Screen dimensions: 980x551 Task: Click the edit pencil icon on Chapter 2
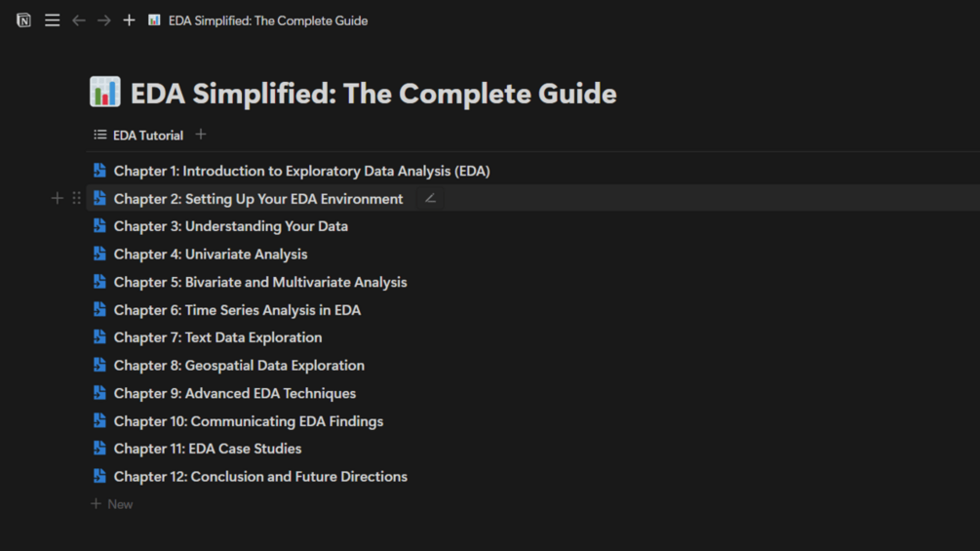click(430, 198)
